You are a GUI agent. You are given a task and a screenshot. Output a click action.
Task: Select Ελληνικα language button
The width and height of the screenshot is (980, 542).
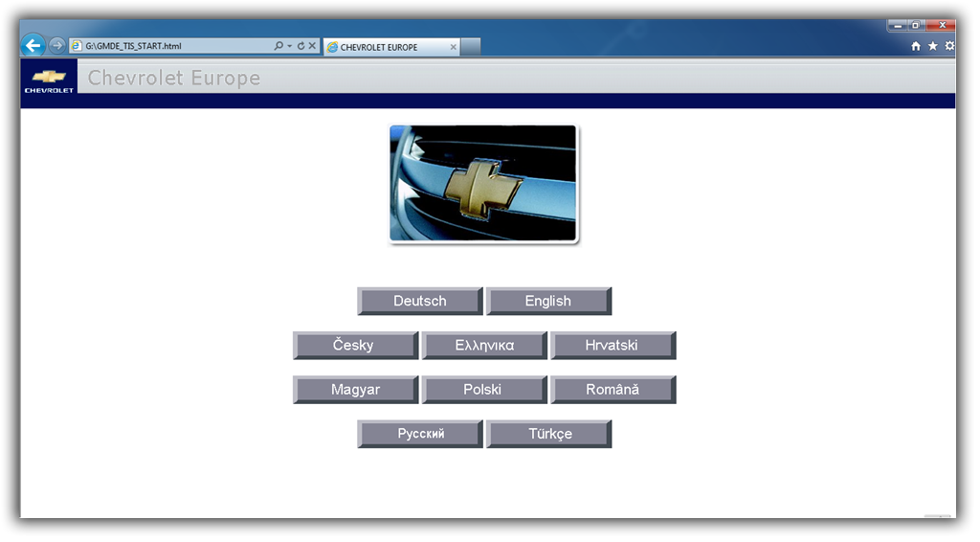coord(484,345)
